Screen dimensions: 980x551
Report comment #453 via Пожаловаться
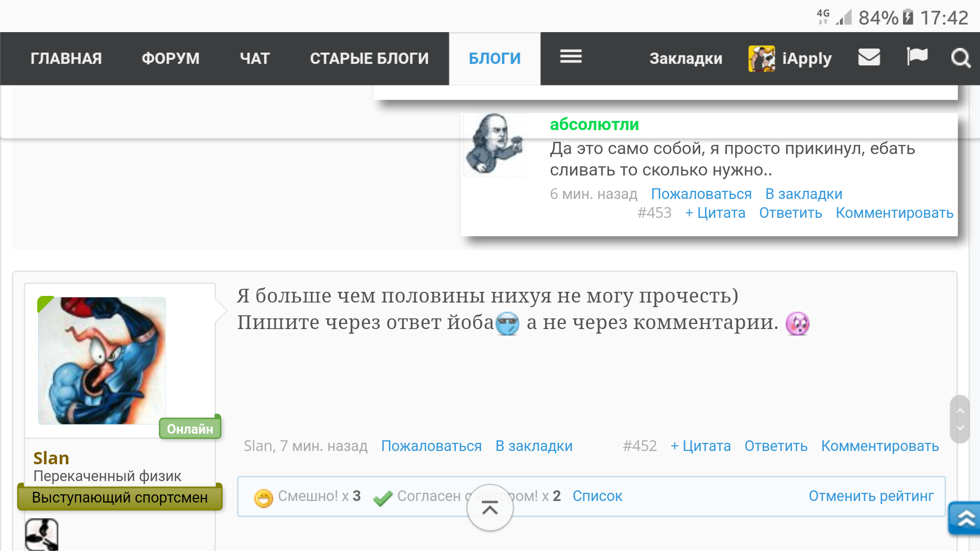701,194
